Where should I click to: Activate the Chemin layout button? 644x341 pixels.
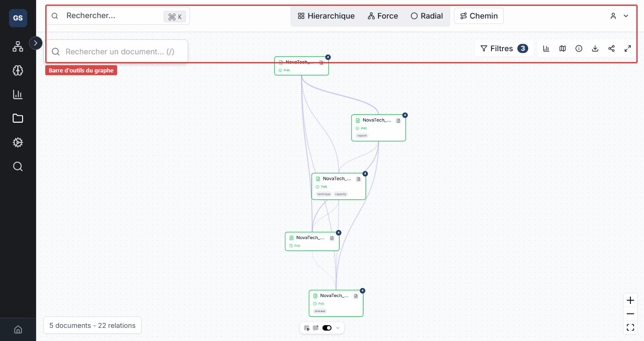(x=478, y=16)
